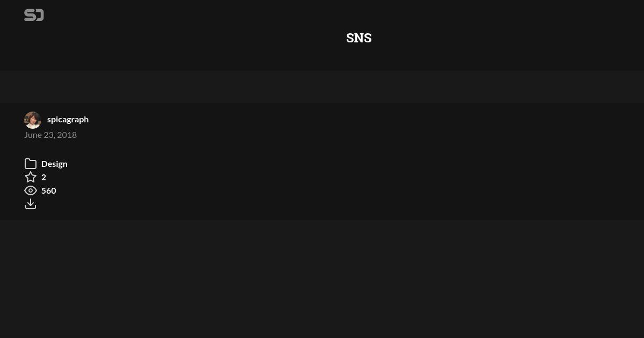Select the SNS page title
The image size is (644, 338).
tap(358, 38)
